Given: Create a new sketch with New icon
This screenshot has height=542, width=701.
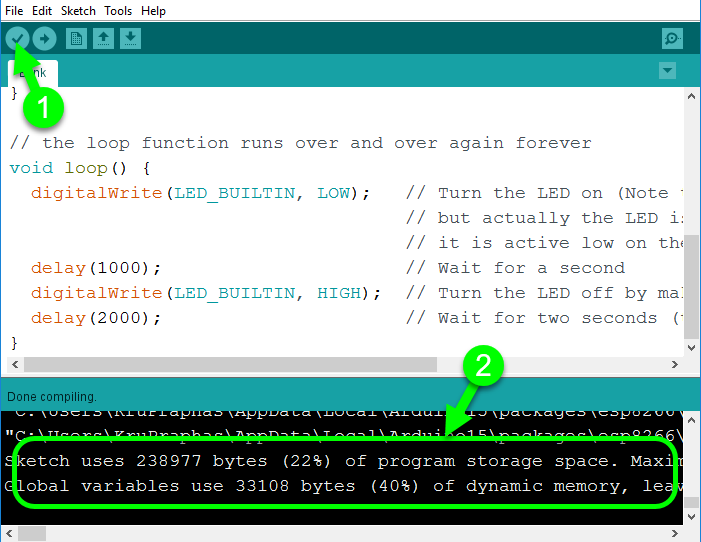Looking at the screenshot, I should coord(76,38).
